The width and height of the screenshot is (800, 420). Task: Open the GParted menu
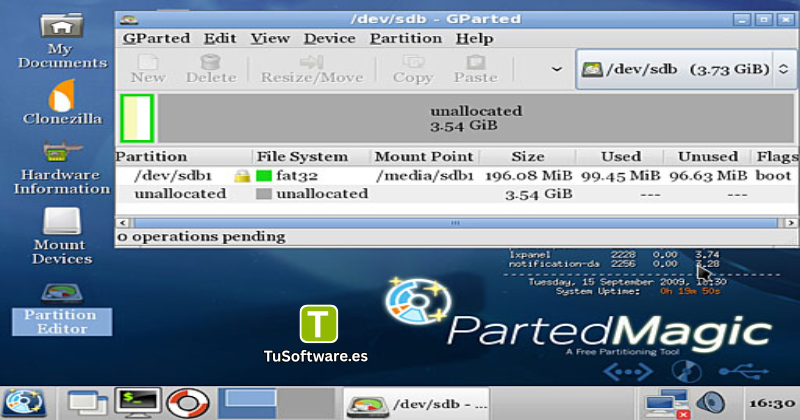[x=156, y=38]
